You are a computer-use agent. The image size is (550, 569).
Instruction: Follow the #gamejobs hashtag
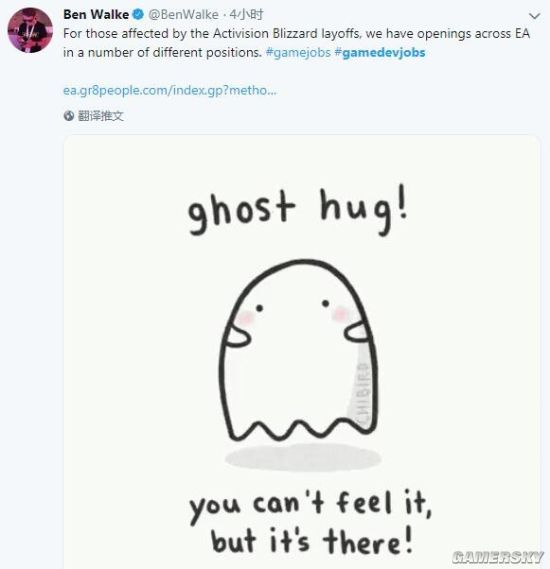pos(298,53)
